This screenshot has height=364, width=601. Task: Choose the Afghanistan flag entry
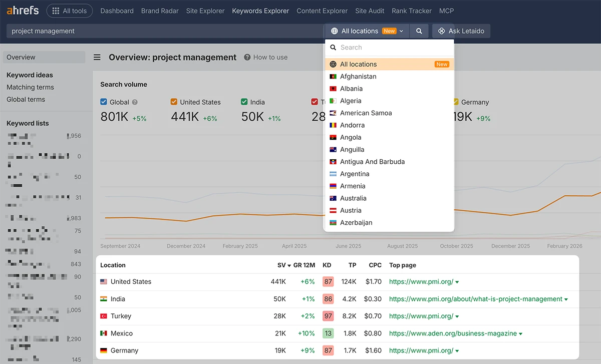click(x=389, y=77)
